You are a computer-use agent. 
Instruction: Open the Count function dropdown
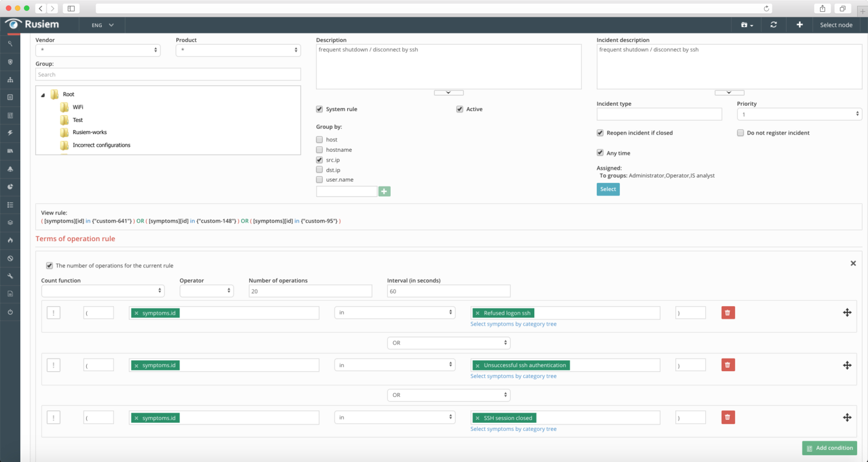click(103, 291)
